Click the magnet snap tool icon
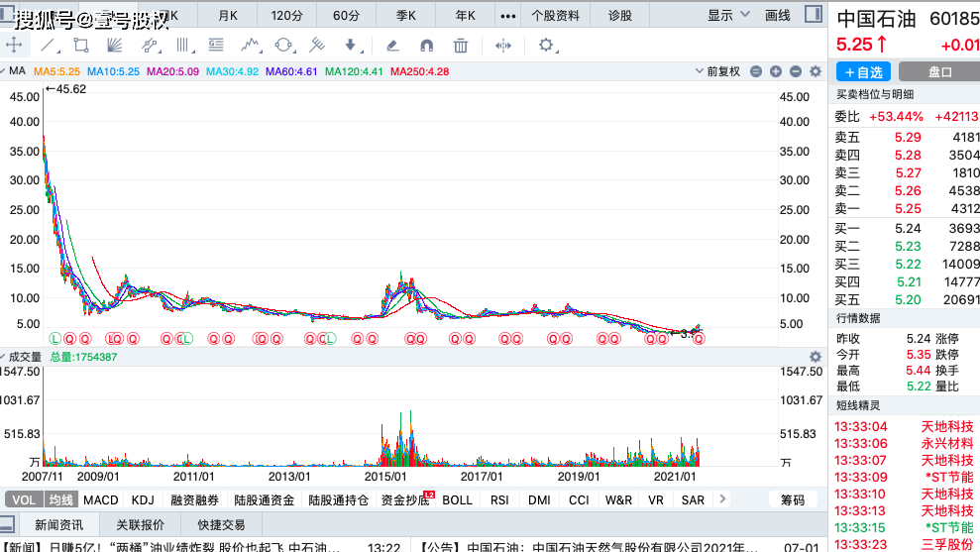This screenshot has width=980, height=552. coord(427,46)
